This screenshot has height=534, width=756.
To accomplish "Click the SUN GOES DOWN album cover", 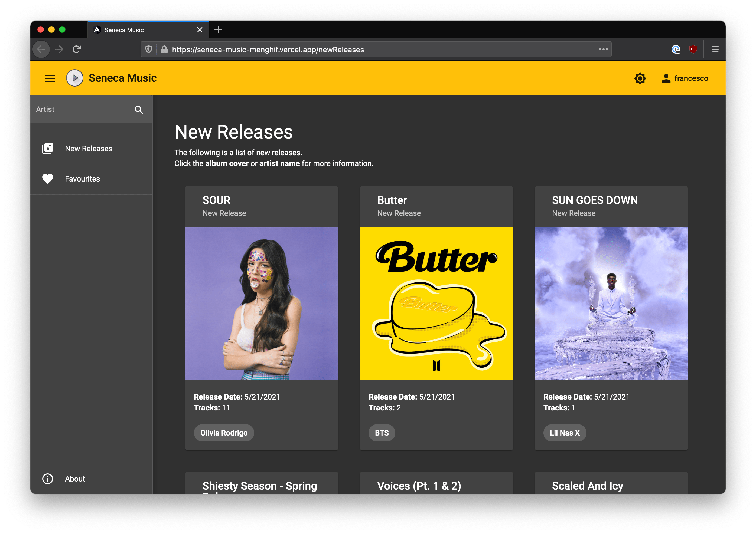I will pos(611,303).
